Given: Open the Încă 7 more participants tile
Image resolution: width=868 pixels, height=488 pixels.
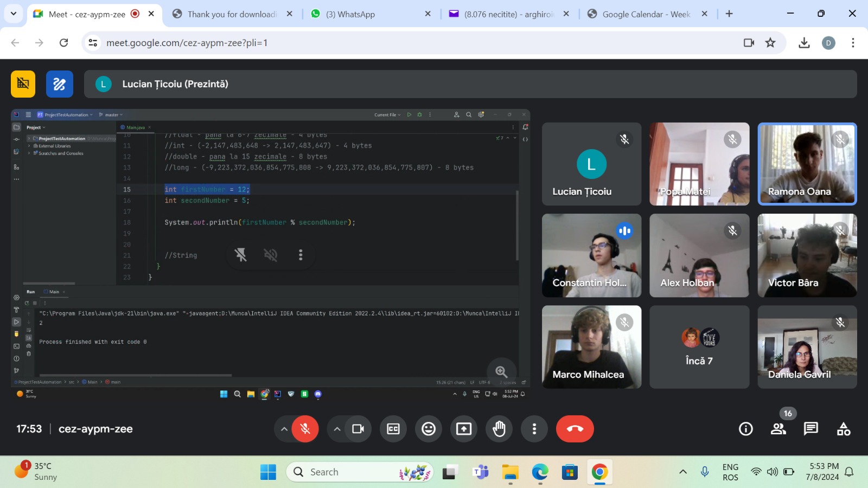Looking at the screenshot, I should click(x=700, y=347).
